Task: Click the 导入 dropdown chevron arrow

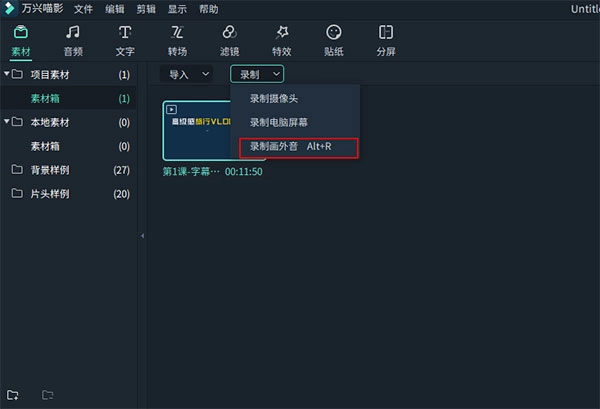Action: click(205, 74)
